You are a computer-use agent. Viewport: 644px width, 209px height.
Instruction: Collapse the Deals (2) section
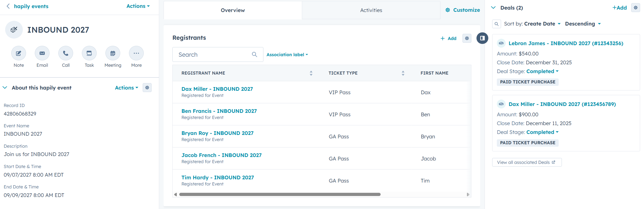pos(493,8)
